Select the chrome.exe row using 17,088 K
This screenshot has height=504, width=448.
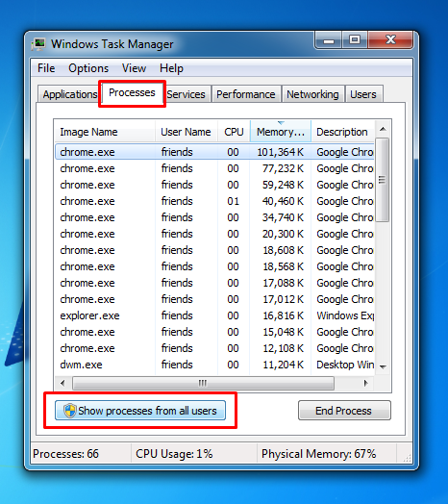[x=214, y=283]
